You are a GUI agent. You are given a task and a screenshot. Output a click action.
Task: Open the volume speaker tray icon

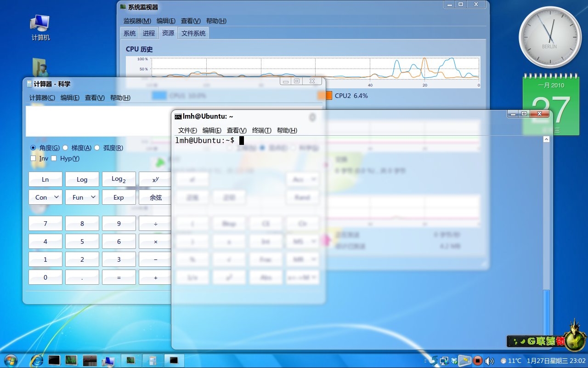(489, 361)
